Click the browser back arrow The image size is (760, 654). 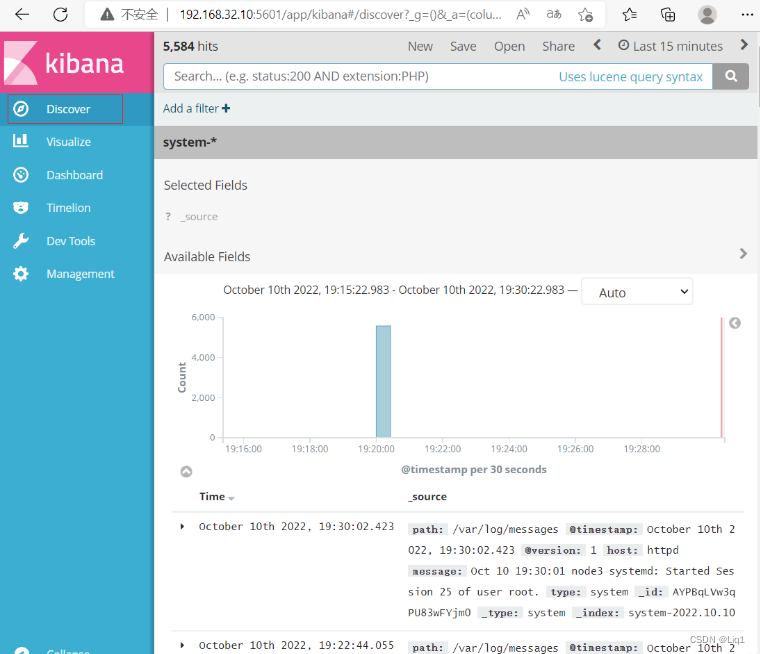22,15
